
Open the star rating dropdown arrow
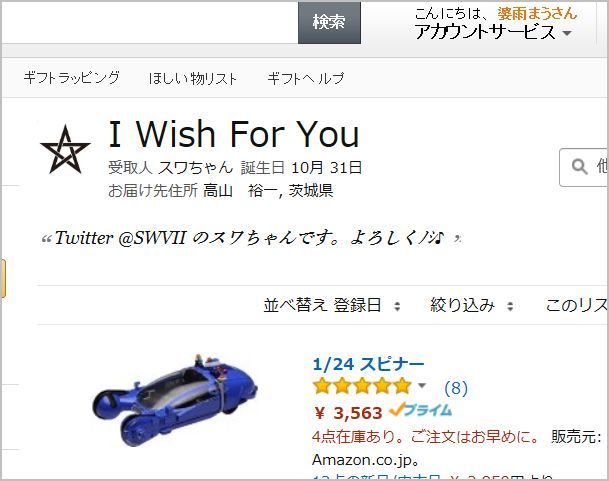[x=422, y=385]
